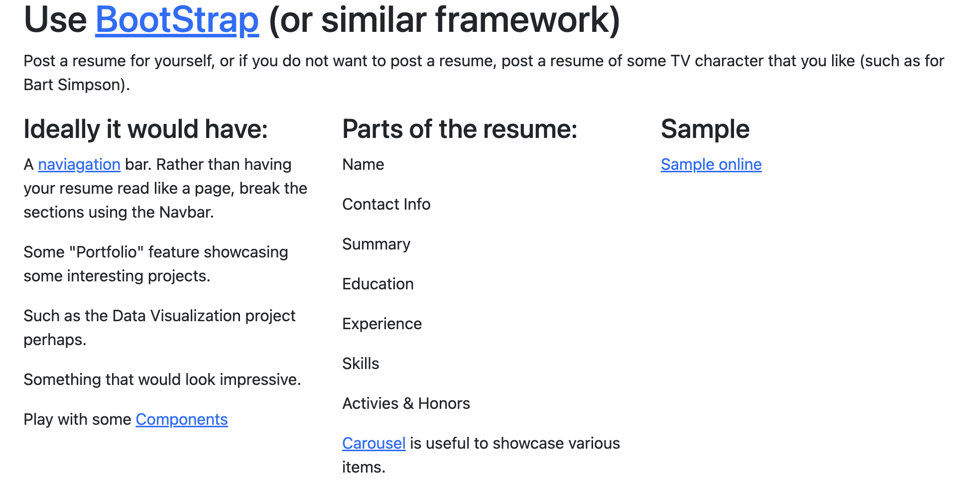Image resolution: width=980 pixels, height=497 pixels.
Task: Click the 'Skills' entry
Action: click(x=361, y=364)
